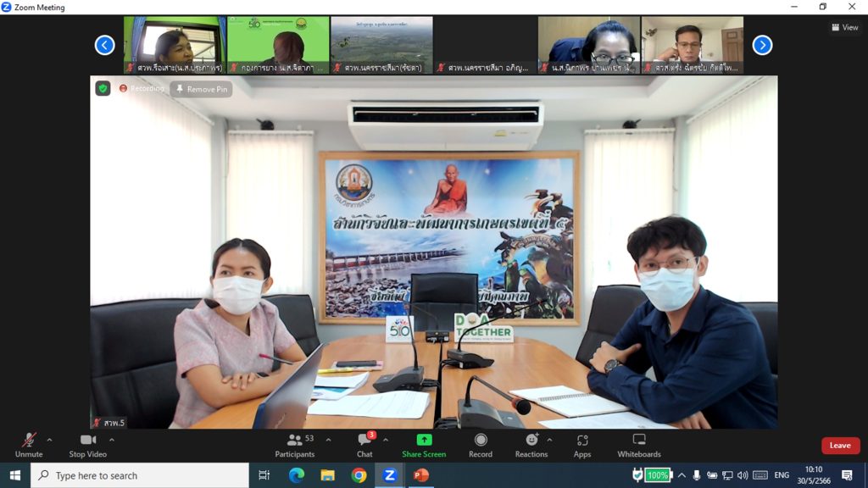Click the security shield tray icon
Viewport: 868px width, 488px height.
point(637,475)
